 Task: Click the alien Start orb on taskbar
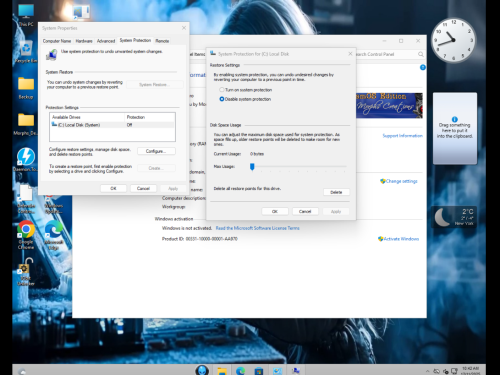[202, 370]
